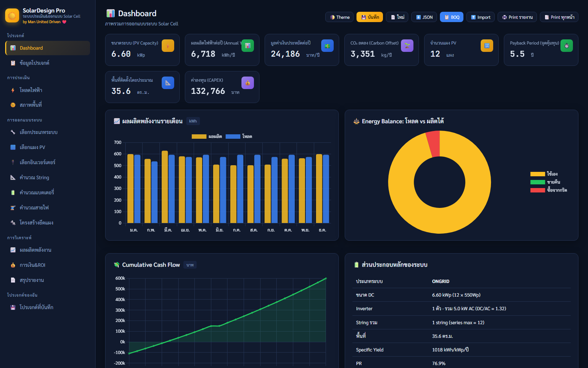This screenshot has height=368, width=588.
Task: Click the 6.60 kWp capacity value
Action: [x=121, y=54]
